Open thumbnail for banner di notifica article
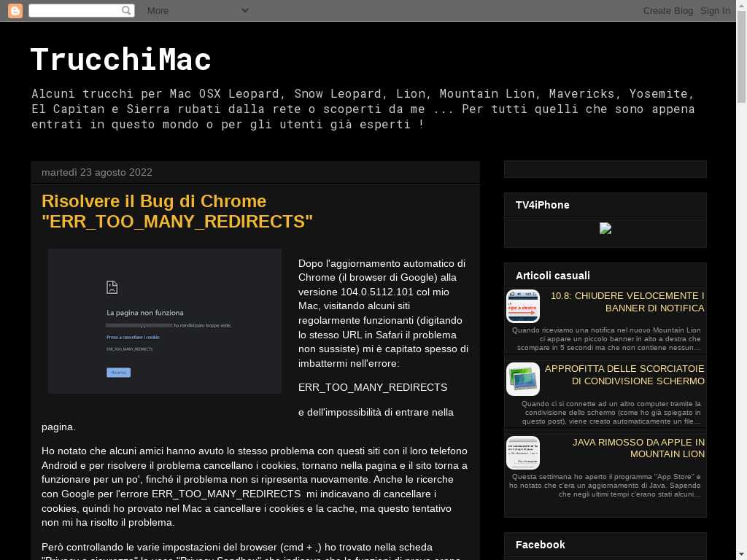747x560 pixels. pos(522,306)
